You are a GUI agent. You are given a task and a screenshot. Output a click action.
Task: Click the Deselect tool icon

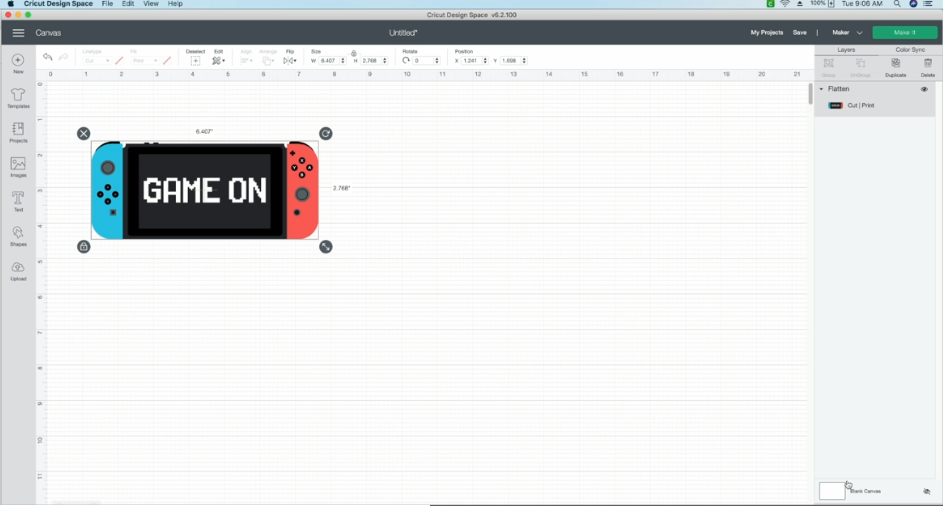(x=195, y=61)
